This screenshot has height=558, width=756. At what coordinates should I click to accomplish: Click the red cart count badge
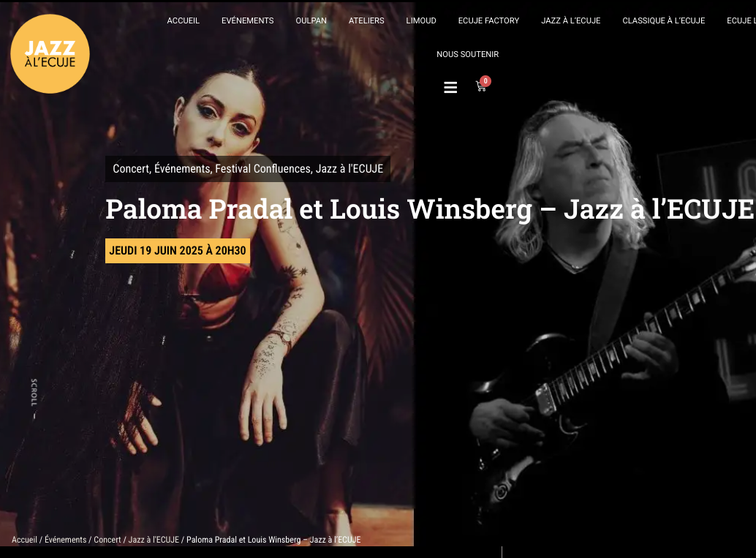(485, 81)
